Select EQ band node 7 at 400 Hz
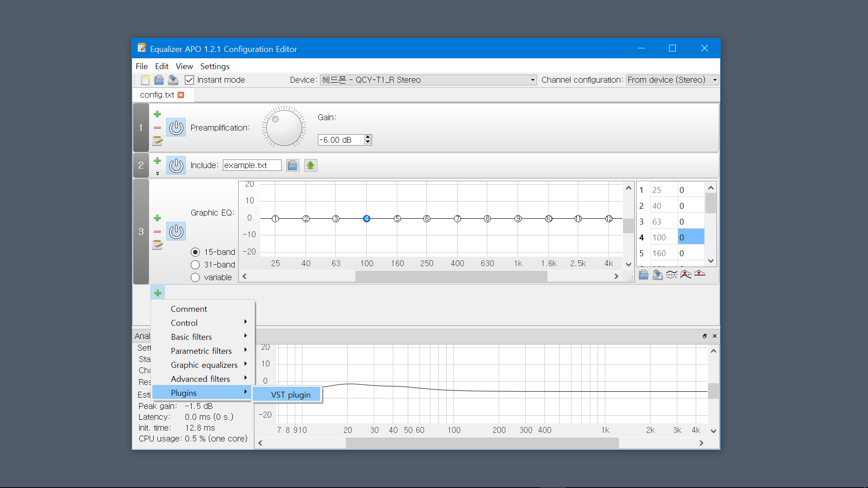 458,219
